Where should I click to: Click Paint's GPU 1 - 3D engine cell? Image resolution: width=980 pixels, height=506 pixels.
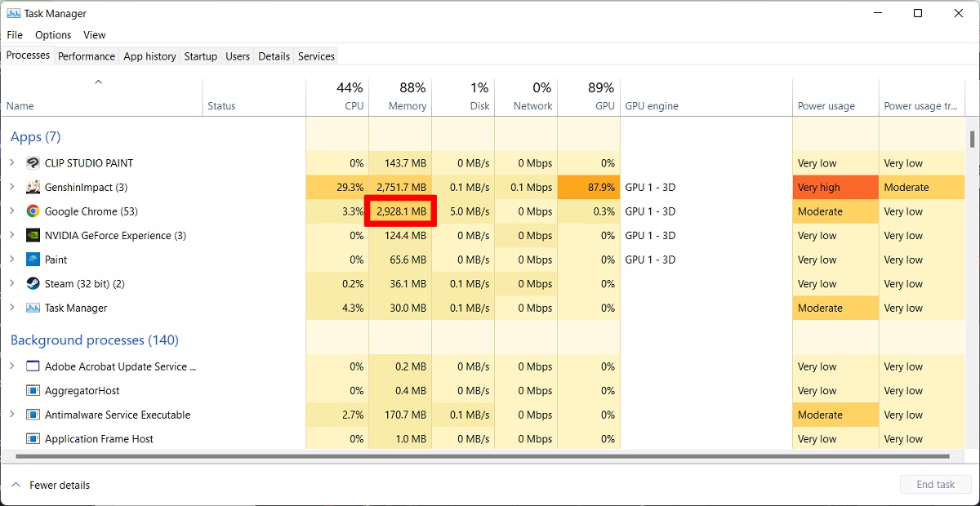coord(706,260)
